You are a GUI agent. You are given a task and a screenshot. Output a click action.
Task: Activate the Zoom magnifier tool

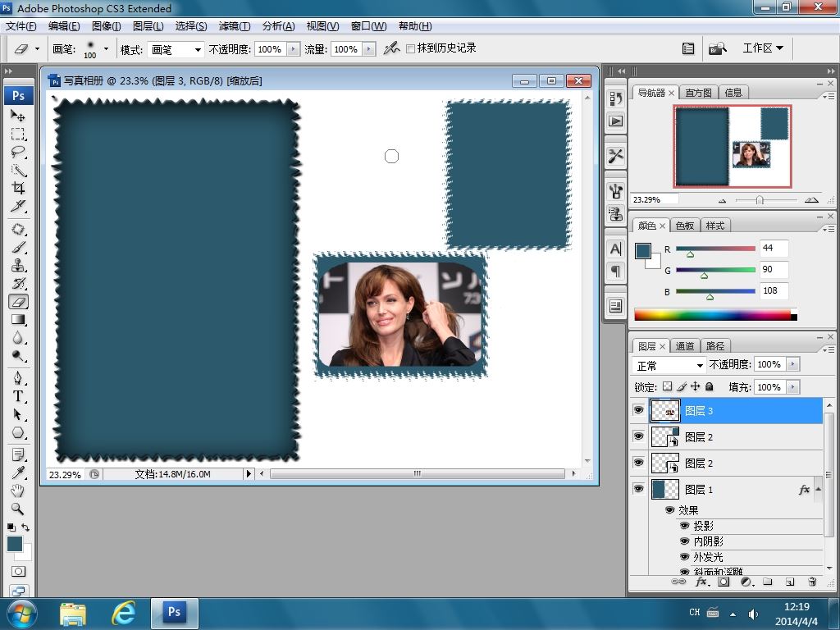(18, 509)
